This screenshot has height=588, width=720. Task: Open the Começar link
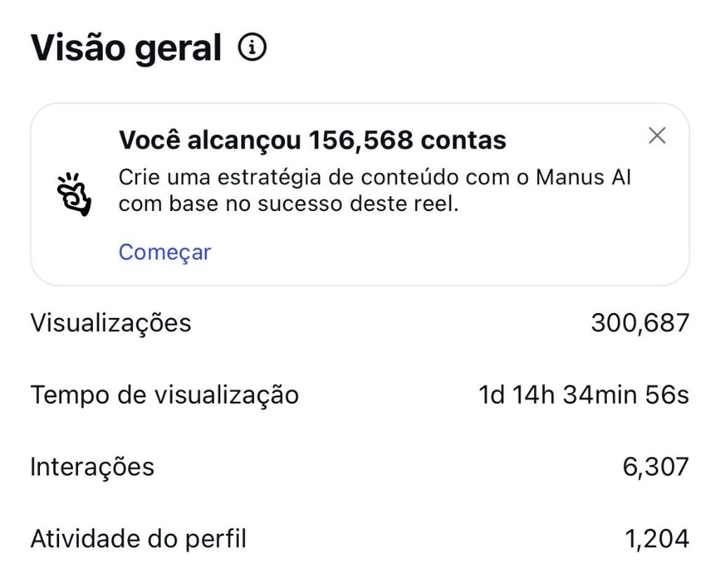point(165,252)
